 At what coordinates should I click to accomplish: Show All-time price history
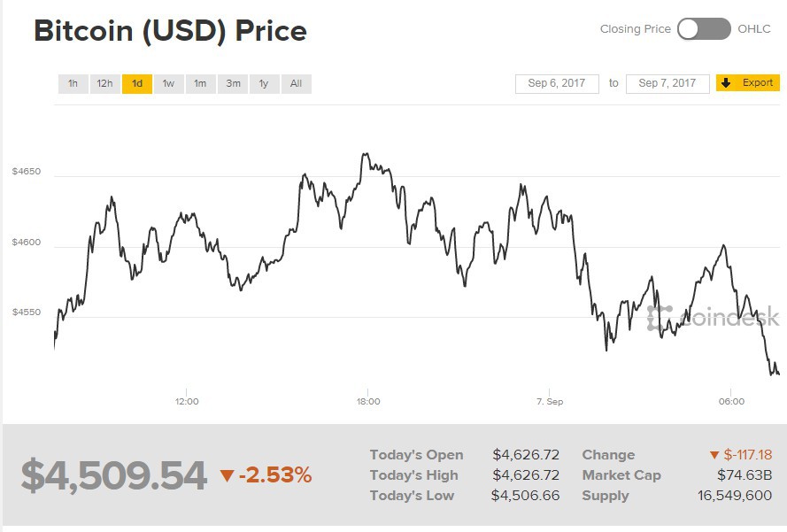295,83
